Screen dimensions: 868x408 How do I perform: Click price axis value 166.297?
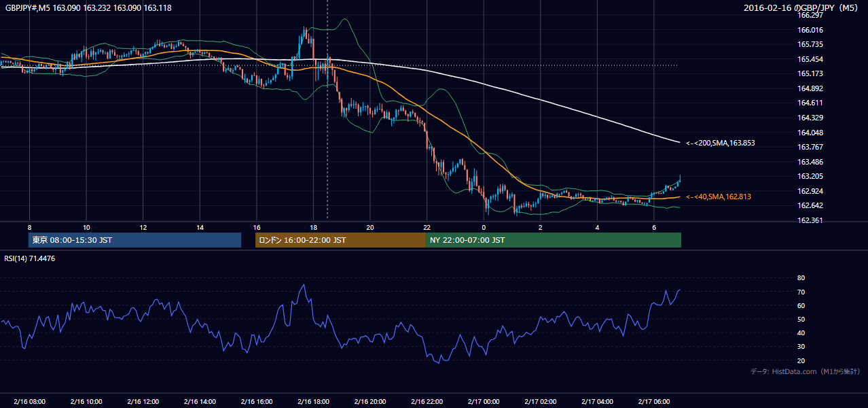coord(810,15)
